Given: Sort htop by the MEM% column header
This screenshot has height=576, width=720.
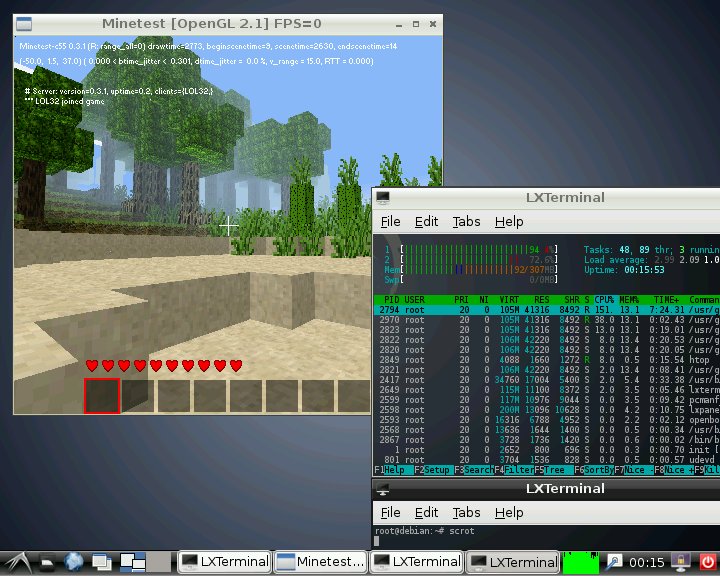Looking at the screenshot, I should tap(629, 299).
